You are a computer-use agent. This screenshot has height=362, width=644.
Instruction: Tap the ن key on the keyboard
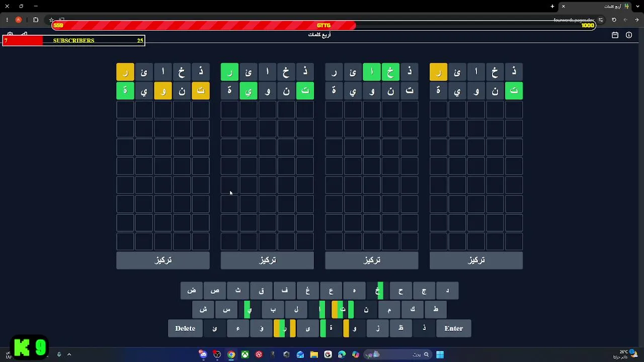pos(366,310)
